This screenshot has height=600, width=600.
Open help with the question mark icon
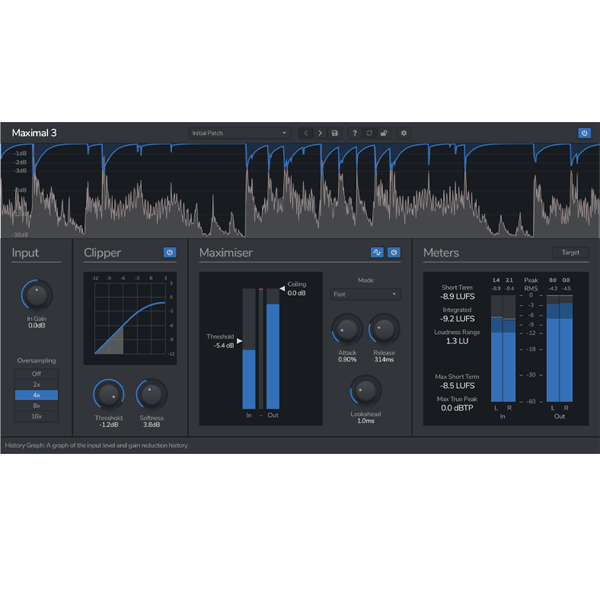coord(355,133)
